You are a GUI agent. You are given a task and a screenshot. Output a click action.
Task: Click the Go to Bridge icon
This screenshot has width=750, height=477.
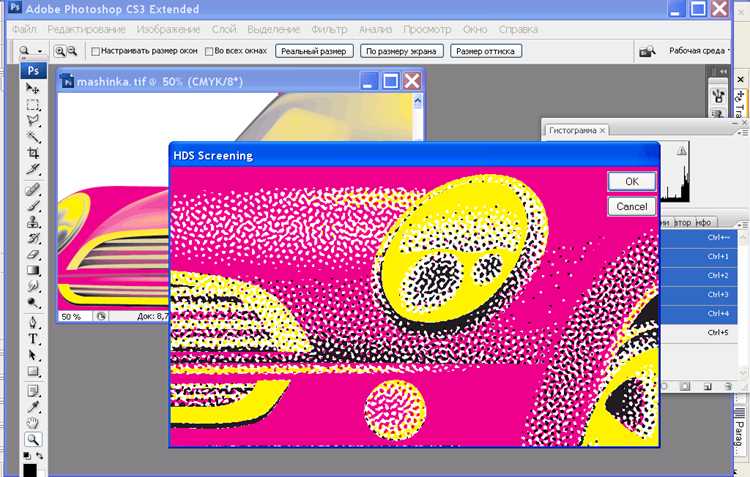pyautogui.click(x=647, y=51)
